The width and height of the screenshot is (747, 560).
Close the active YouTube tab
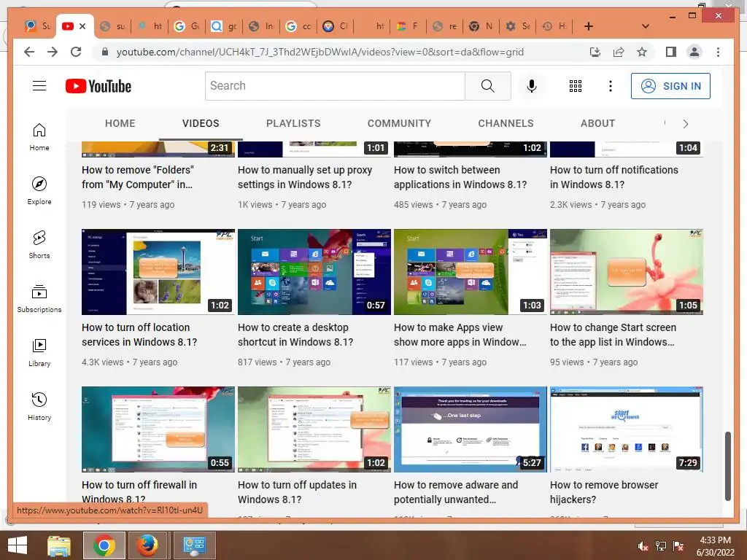[82, 26]
